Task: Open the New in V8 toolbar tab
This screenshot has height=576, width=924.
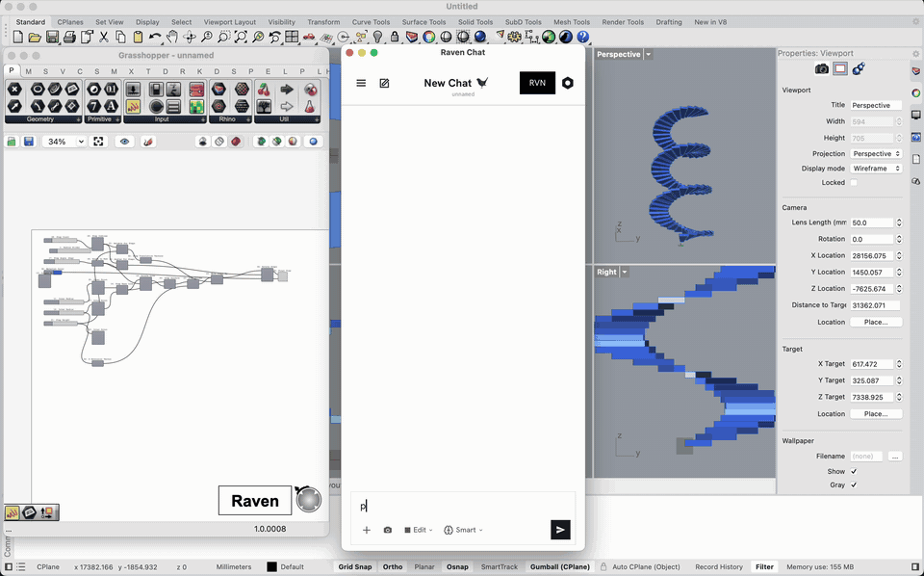Action: click(710, 22)
